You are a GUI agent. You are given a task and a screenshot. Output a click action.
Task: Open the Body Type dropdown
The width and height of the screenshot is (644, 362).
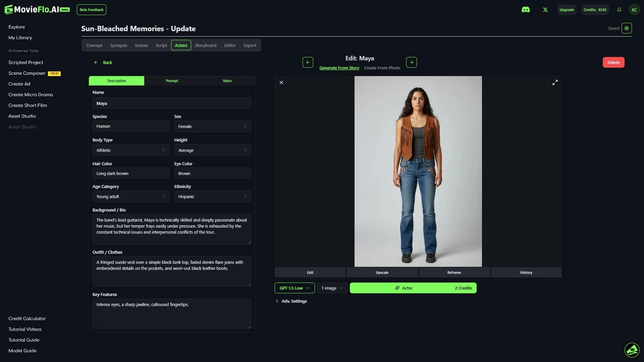pyautogui.click(x=131, y=150)
